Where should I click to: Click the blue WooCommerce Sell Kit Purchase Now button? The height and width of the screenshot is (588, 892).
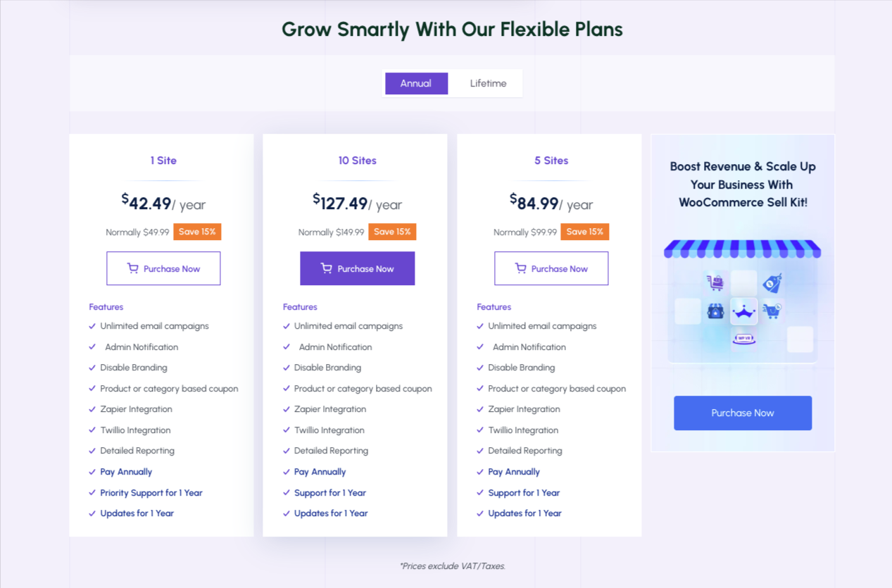coord(743,413)
